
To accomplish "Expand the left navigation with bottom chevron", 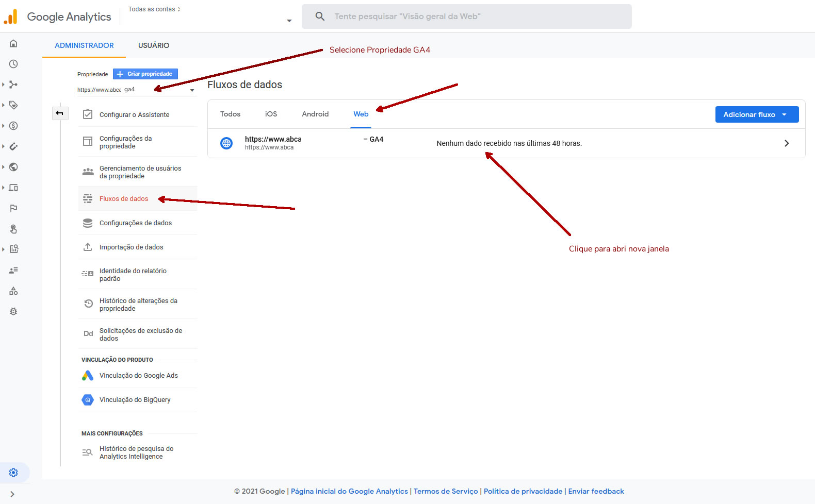I will 12,494.
